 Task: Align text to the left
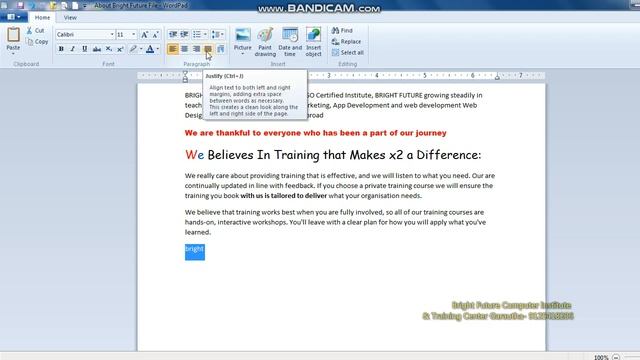pyautogui.click(x=173, y=49)
